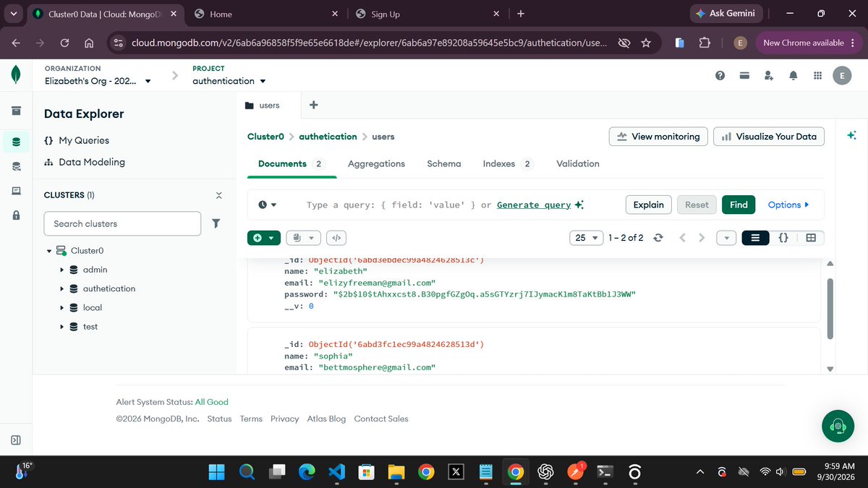The width and height of the screenshot is (868, 488).
Task: Expand the sidebar with the bottom-left panel icon
Action: (x=16, y=440)
